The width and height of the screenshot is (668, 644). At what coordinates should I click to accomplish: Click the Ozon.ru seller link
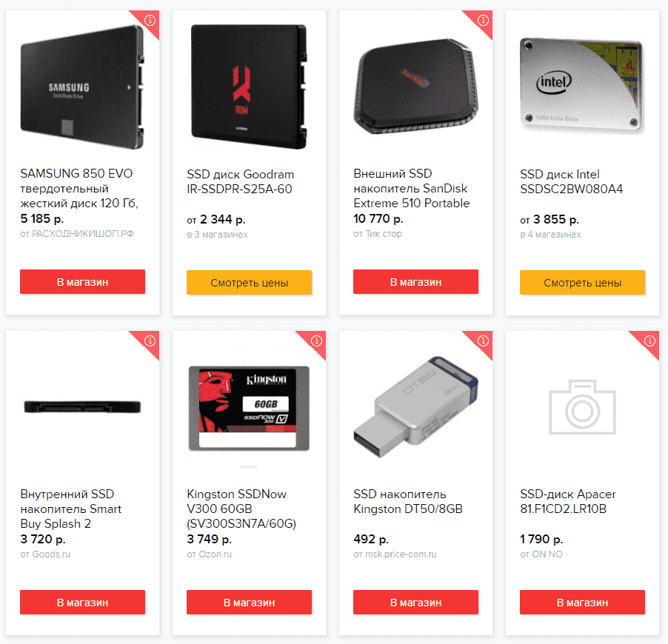216,554
